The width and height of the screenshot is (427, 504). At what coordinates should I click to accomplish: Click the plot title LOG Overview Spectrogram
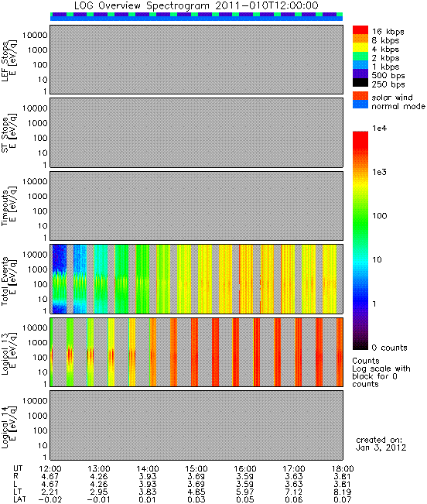point(196,5)
